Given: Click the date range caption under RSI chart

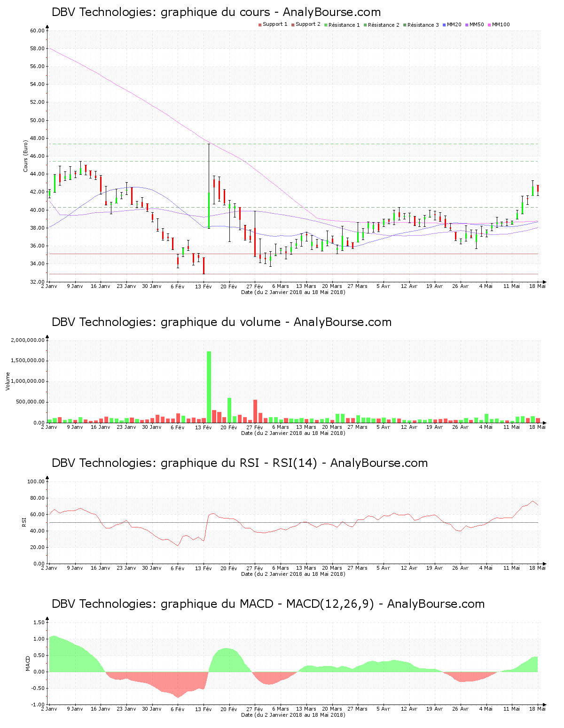Looking at the screenshot, I should pyautogui.click(x=293, y=574).
